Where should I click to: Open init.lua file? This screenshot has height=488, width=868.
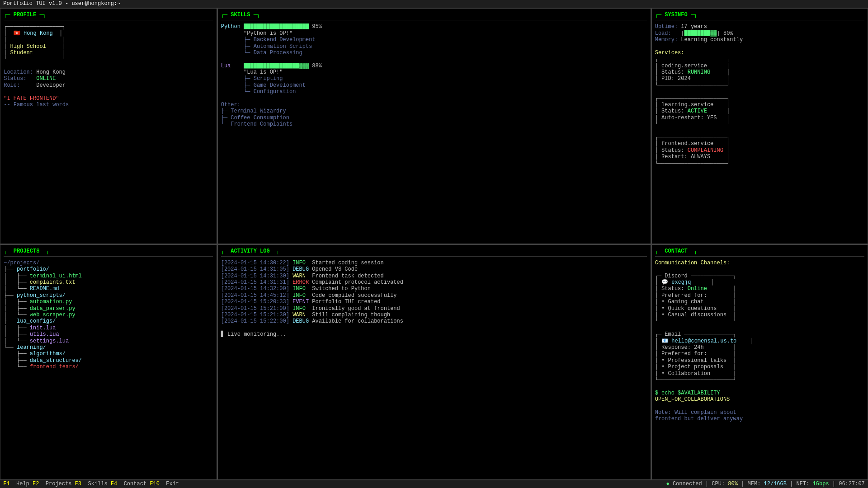coord(43,328)
